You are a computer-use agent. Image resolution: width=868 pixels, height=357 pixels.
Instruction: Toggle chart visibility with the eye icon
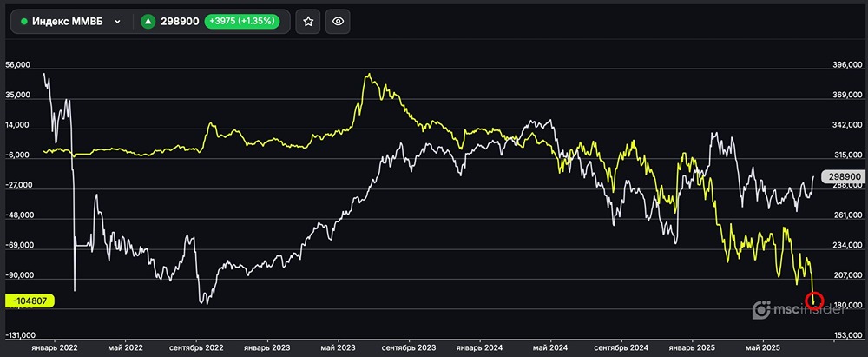tap(339, 22)
